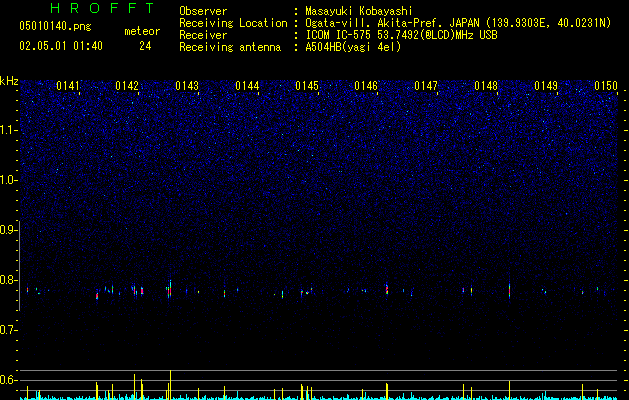Viewport: 629px width, 400px height.
Task: Click the meteor count label
Action: (142, 31)
